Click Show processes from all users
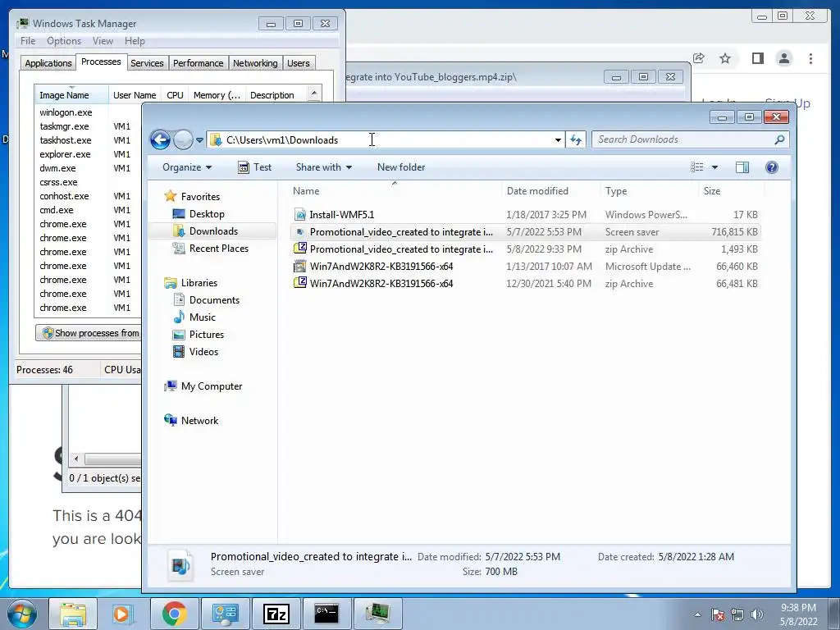This screenshot has height=630, width=840. 89,333
